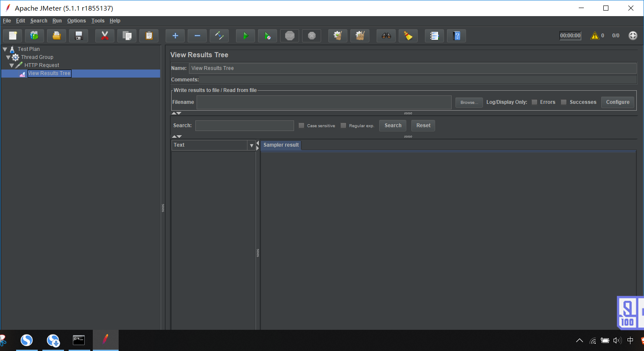Collapse the Test Plan tree node
Viewport: 644px width, 351px height.
(5, 49)
